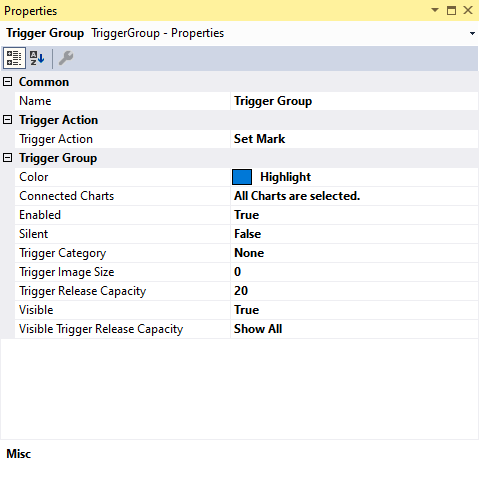The width and height of the screenshot is (479, 502).
Task: Open the Properties window position dropdown arrow
Action: [435, 10]
